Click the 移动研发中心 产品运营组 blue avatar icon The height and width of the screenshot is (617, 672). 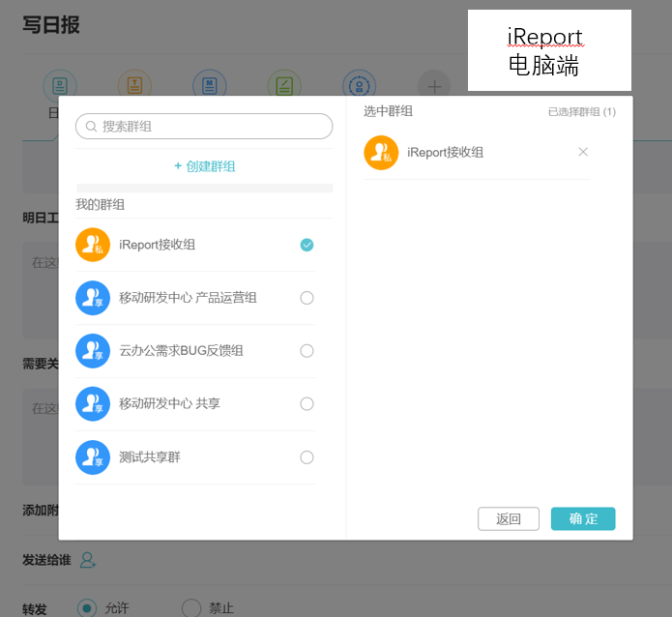point(93,298)
